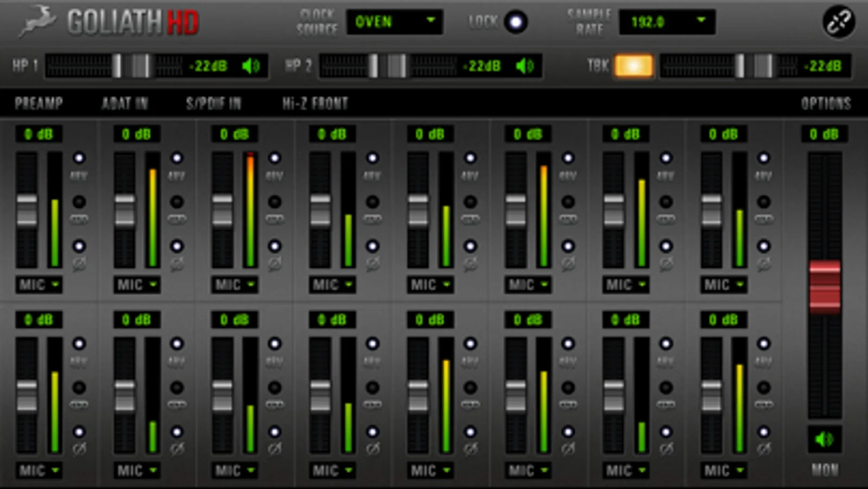Open the chain-link settings icon at top right

coord(839,22)
